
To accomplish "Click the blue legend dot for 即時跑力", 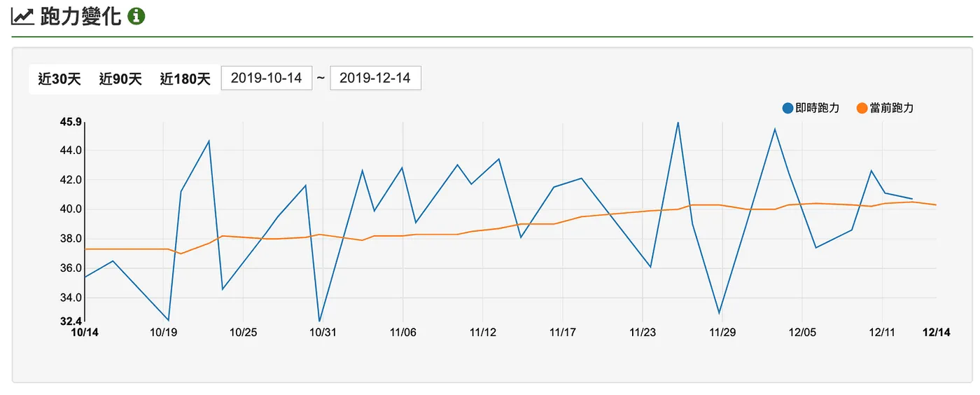I will coord(788,108).
